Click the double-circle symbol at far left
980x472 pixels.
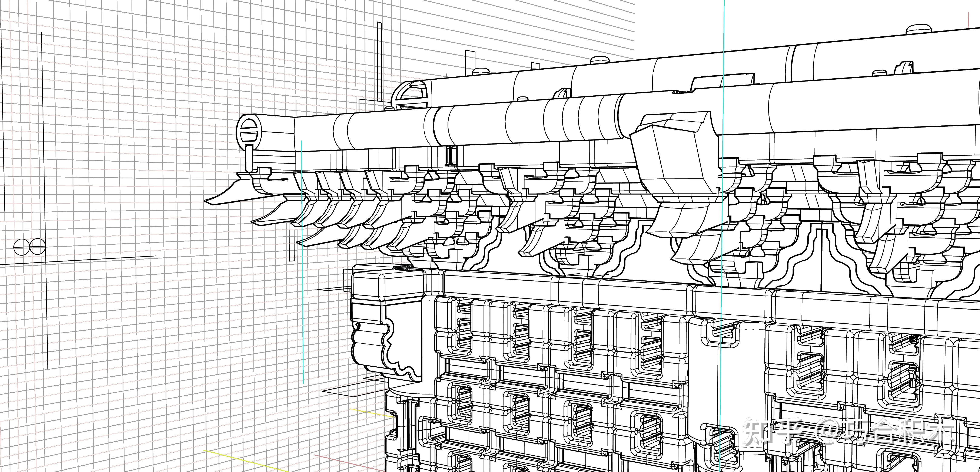30,247
